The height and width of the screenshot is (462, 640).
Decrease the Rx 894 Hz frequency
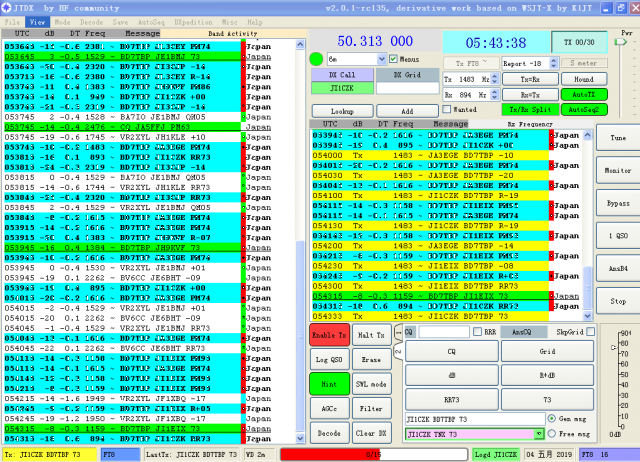(494, 98)
